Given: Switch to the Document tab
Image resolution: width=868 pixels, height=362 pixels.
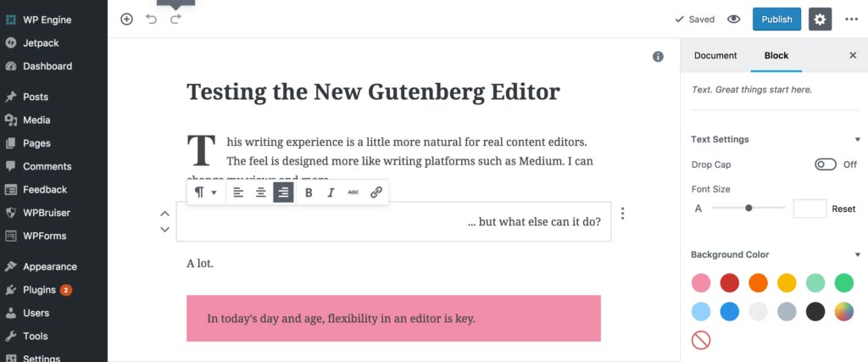Looking at the screenshot, I should 715,55.
